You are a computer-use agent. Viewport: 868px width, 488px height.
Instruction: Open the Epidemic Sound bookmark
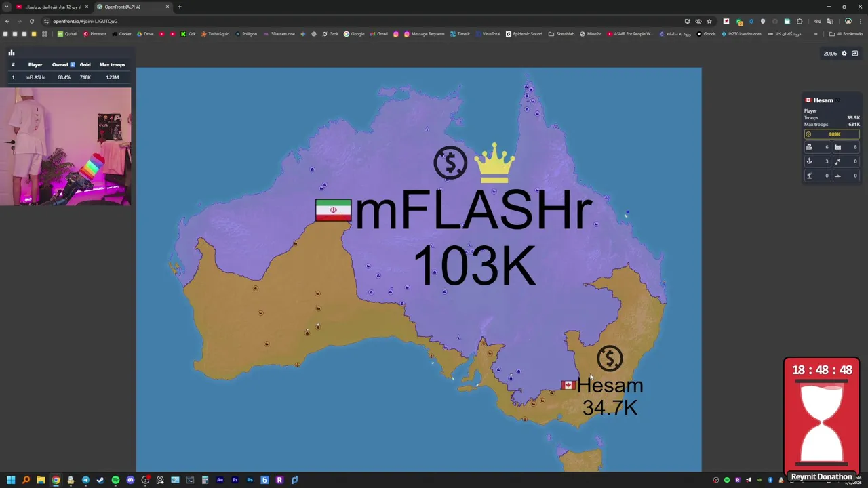tap(524, 34)
